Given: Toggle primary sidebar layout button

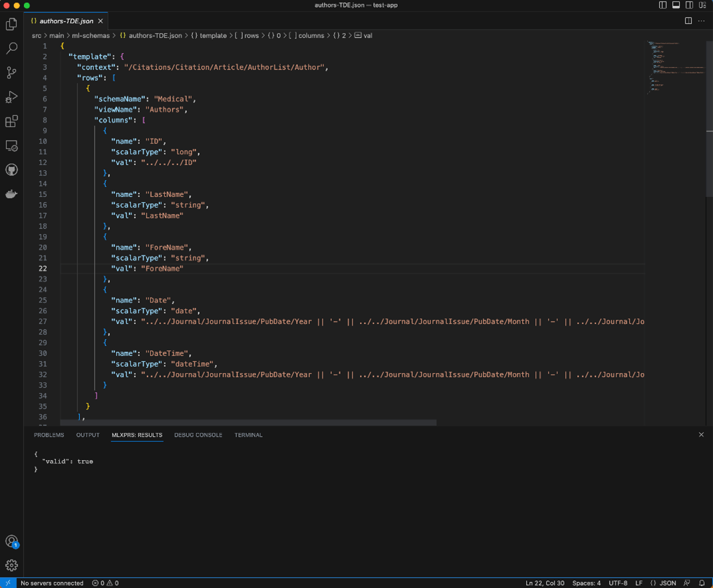Looking at the screenshot, I should coord(662,5).
